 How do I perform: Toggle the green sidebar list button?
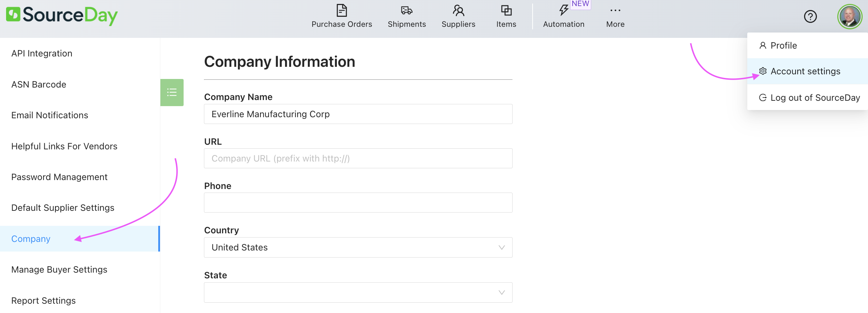coord(172,93)
